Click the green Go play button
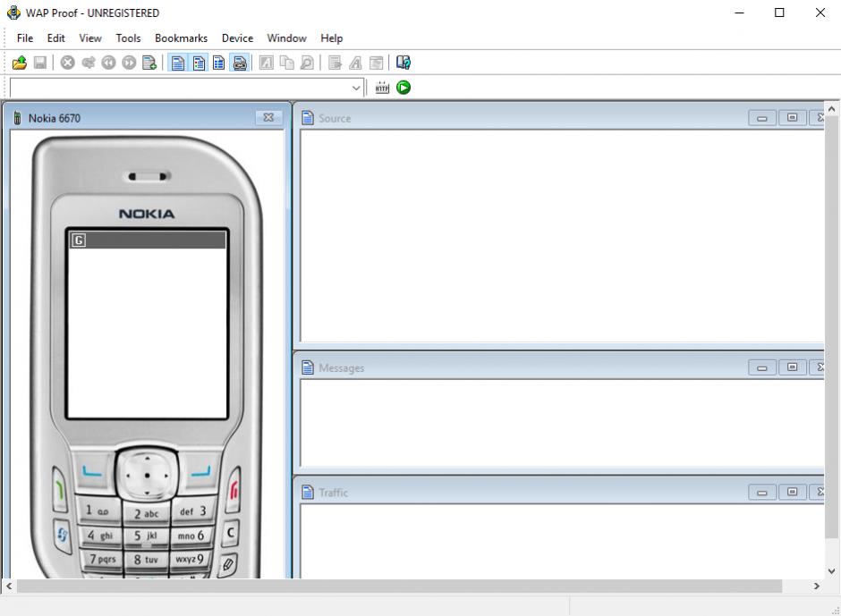Screen dimensions: 841x616 click(404, 88)
